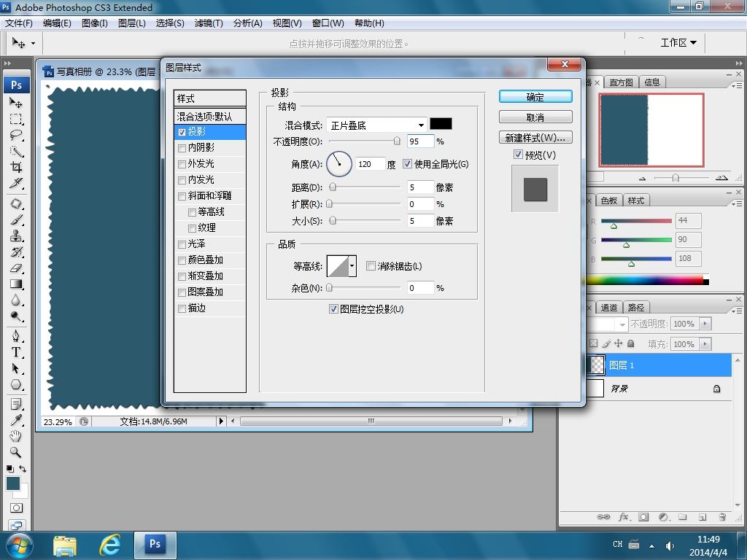The width and height of the screenshot is (747, 560).
Task: Open the 混合模式 blend mode dropdown
Action: [x=376, y=125]
